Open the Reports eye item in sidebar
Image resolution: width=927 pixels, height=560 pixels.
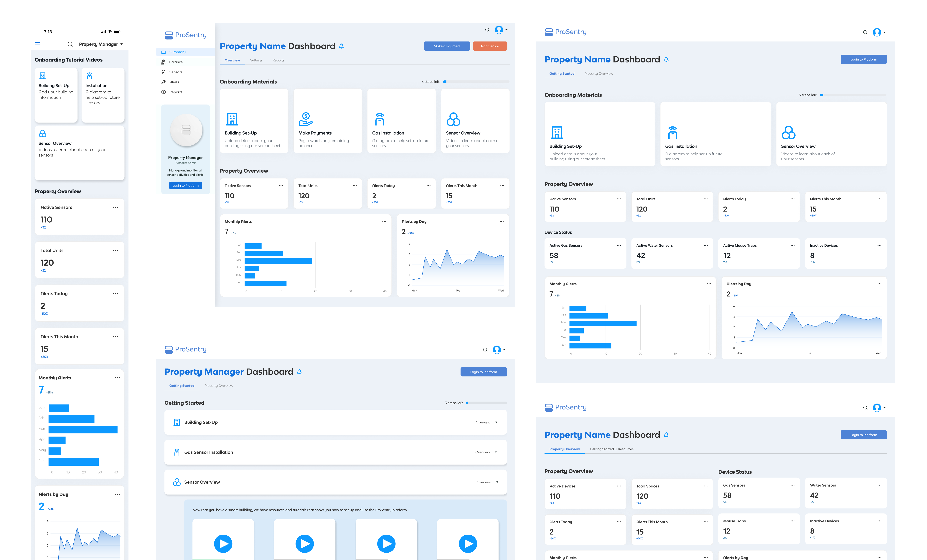[176, 92]
